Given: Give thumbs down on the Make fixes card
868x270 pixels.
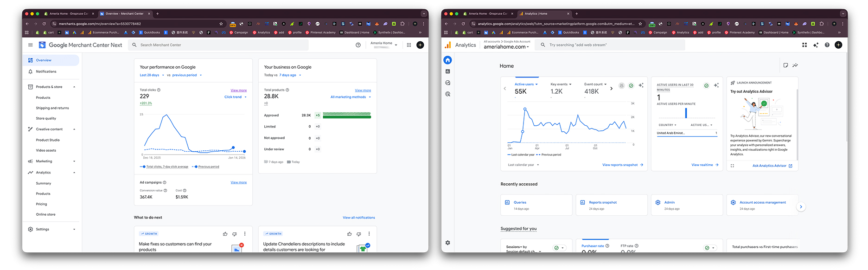Looking at the screenshot, I should pyautogui.click(x=235, y=234).
